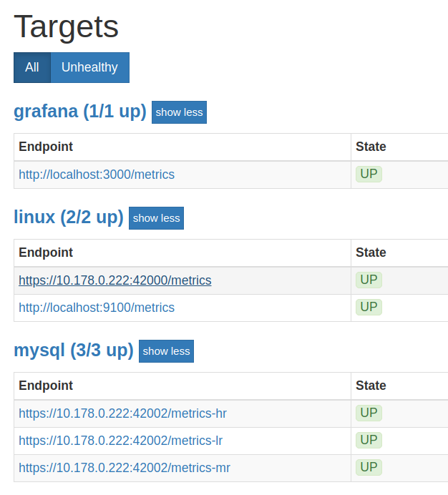Viewport: 448px width, 495px height.
Task: Collapse the linux section with show less
Action: pos(157,218)
